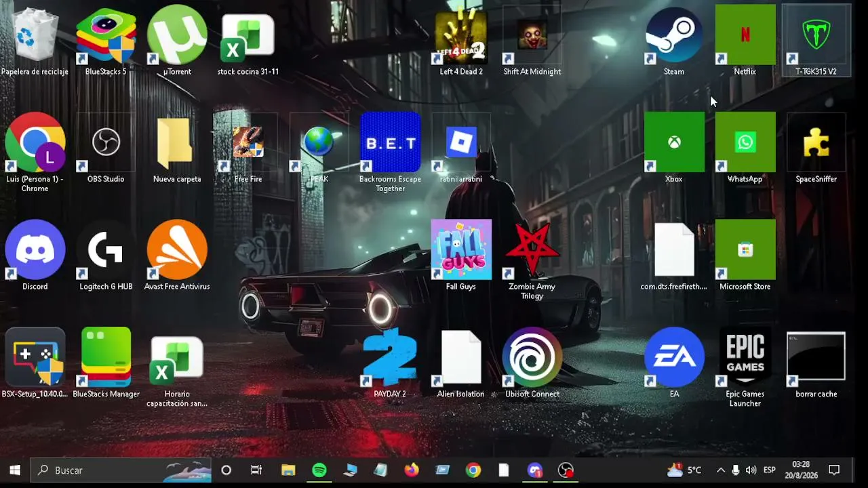Open File Explorer from the taskbar

(288, 470)
